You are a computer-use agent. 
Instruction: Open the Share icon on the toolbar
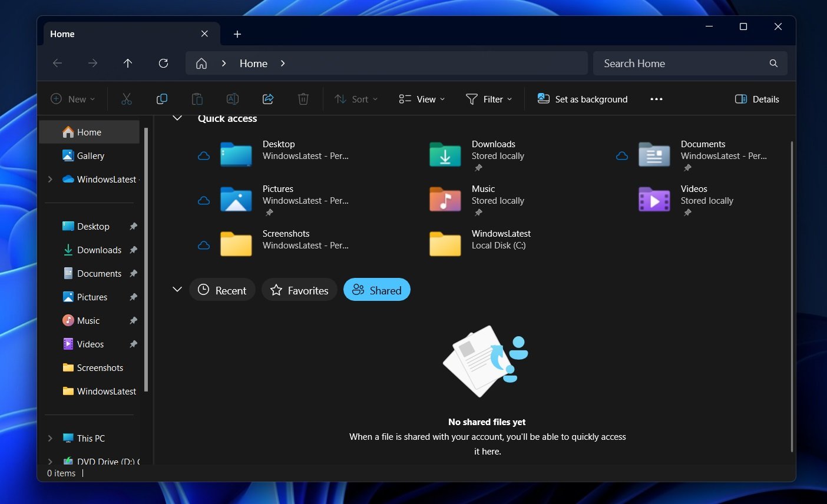[x=268, y=99]
